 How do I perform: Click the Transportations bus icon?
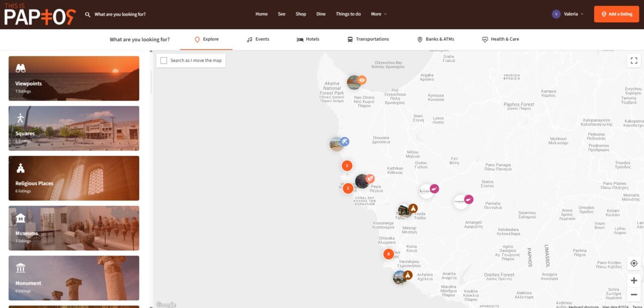point(350,39)
